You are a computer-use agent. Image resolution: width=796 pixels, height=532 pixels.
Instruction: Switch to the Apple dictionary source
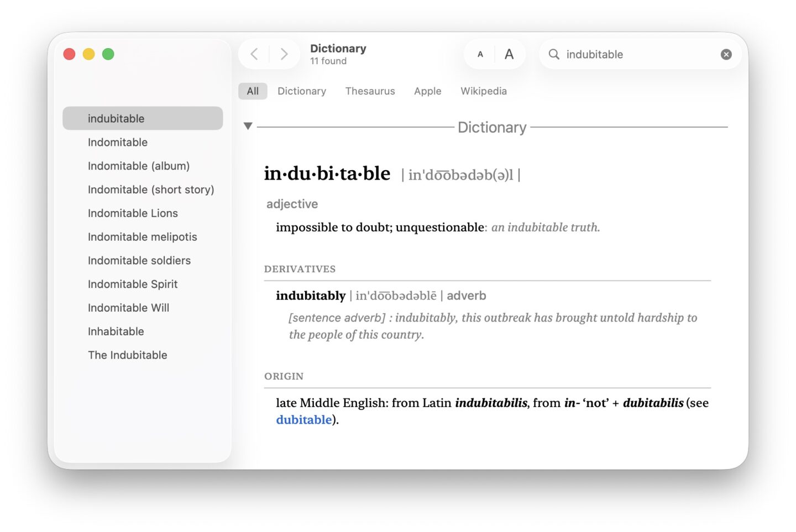(427, 91)
